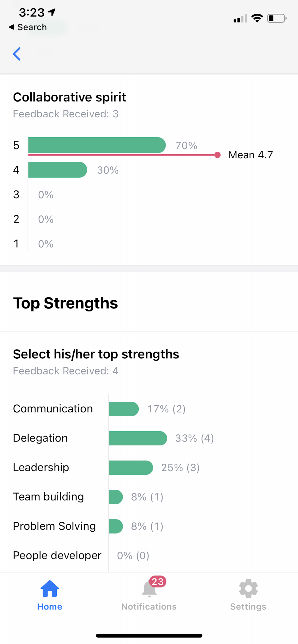Viewport: 298px width, 644px height.
Task: Tap the Delegation 33% strength bar
Action: tap(138, 438)
